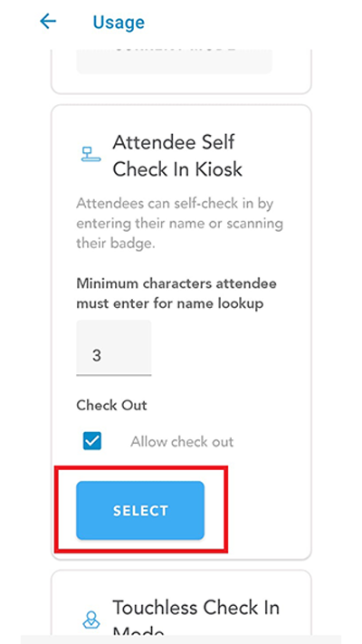
Task: Click the gray bar at the screen bottom
Action: pyautogui.click(x=181, y=639)
